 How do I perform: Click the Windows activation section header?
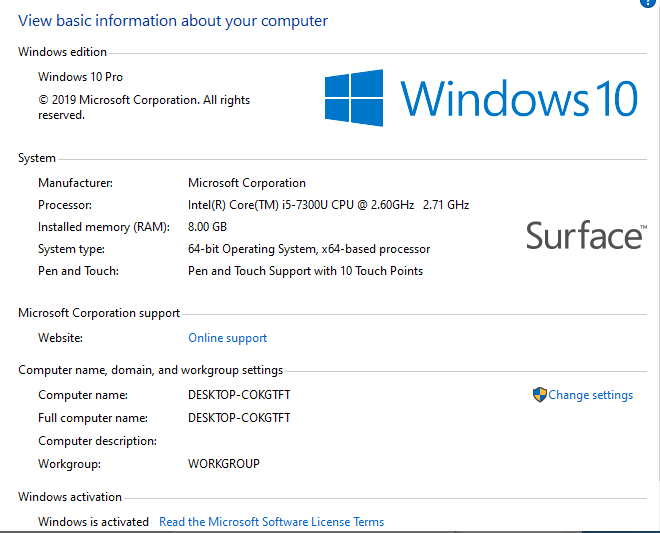[69, 497]
